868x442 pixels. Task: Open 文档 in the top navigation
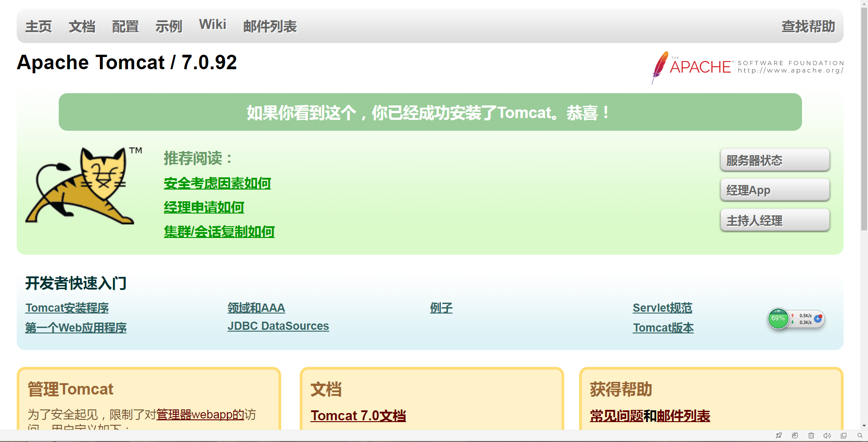tap(82, 26)
